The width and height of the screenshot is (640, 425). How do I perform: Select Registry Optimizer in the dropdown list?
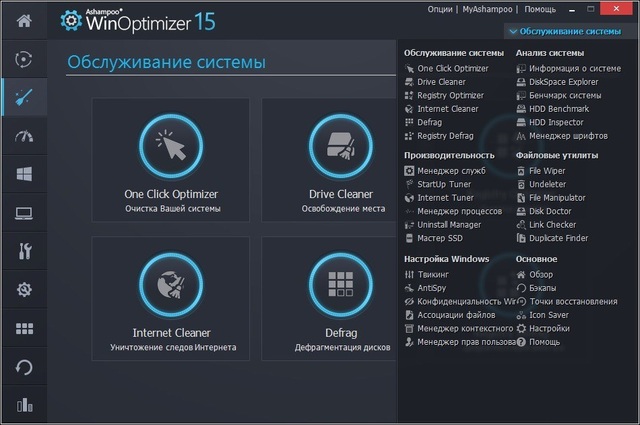(452, 95)
